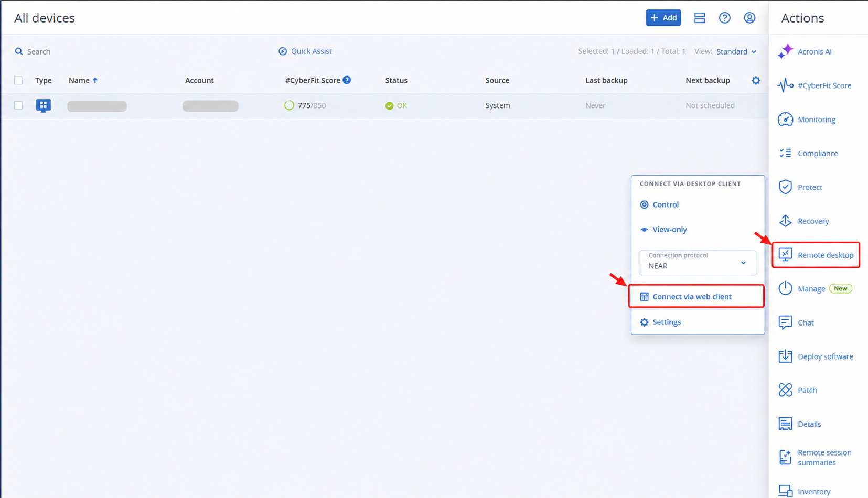Open Remote session summaries label
Viewport: 868px width, 498px height.
click(824, 458)
